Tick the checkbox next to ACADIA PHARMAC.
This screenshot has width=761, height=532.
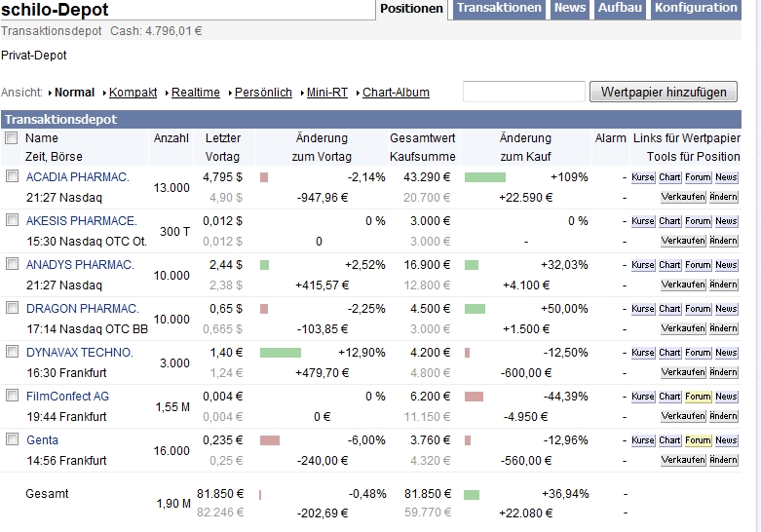(12, 176)
